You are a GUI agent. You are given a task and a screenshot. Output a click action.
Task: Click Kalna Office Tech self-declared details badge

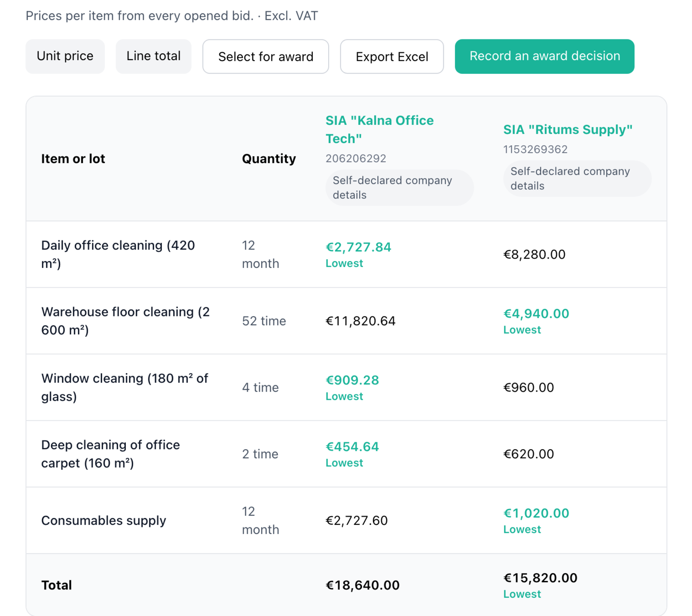[400, 188]
